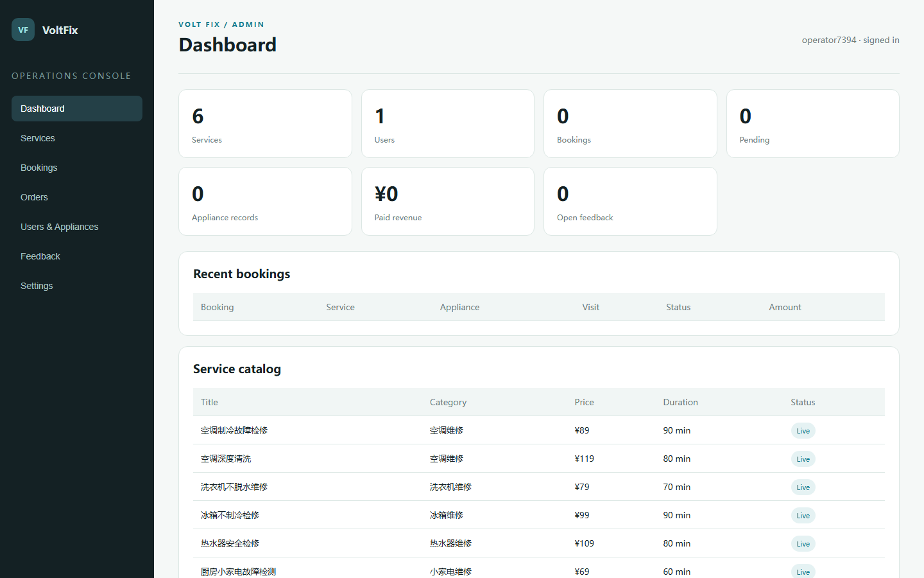Navigate to Orders in sidebar
The image size is (924, 578).
pyautogui.click(x=77, y=197)
